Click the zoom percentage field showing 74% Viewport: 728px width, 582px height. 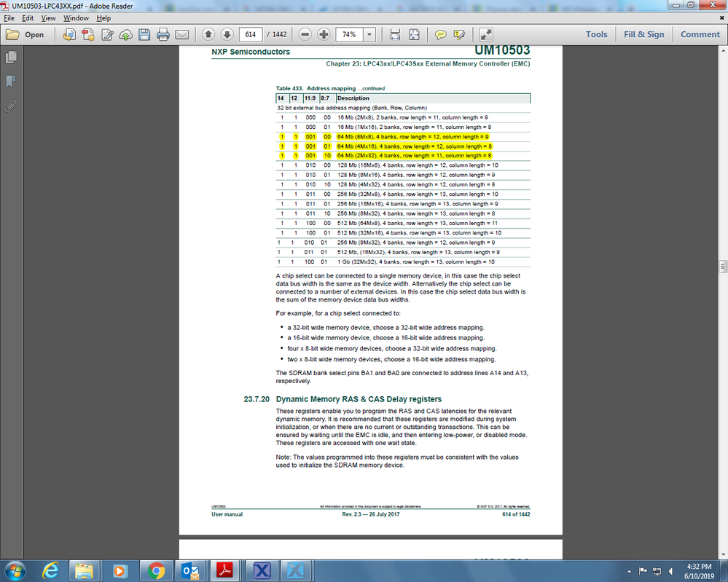[349, 34]
